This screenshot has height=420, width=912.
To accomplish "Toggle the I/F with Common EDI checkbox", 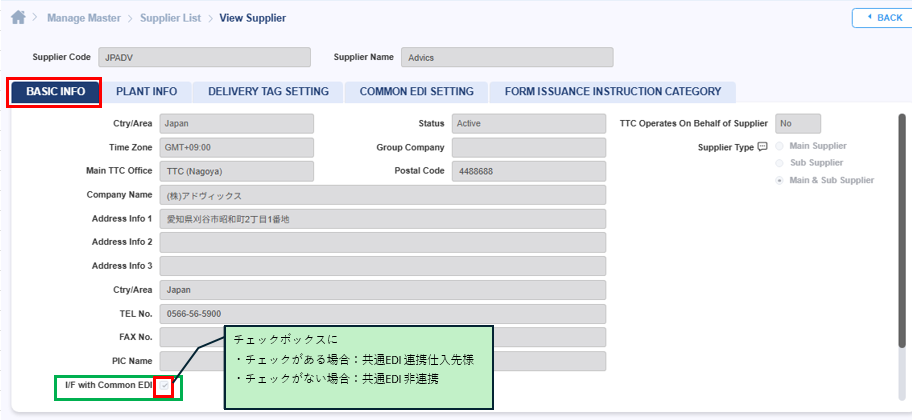I will pyautogui.click(x=165, y=385).
